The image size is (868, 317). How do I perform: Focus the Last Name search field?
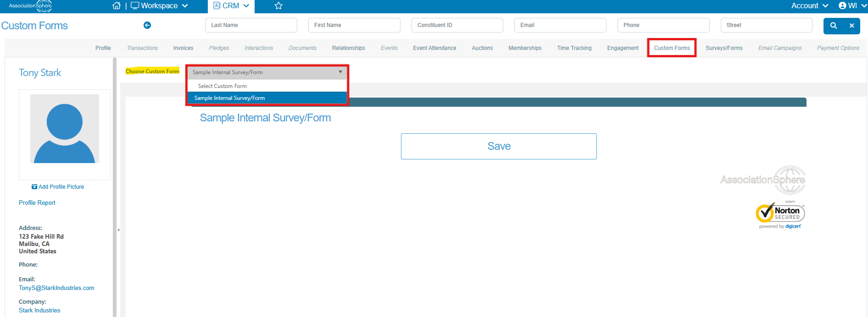[x=251, y=25]
